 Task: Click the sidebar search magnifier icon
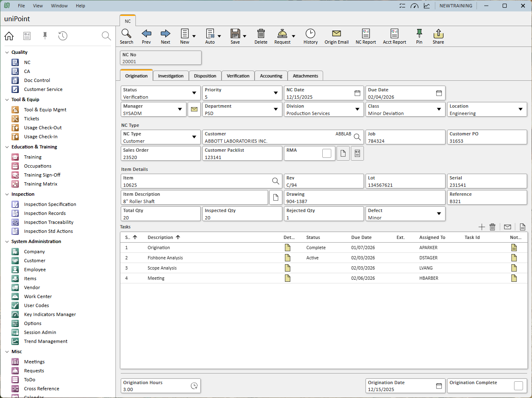pos(106,36)
